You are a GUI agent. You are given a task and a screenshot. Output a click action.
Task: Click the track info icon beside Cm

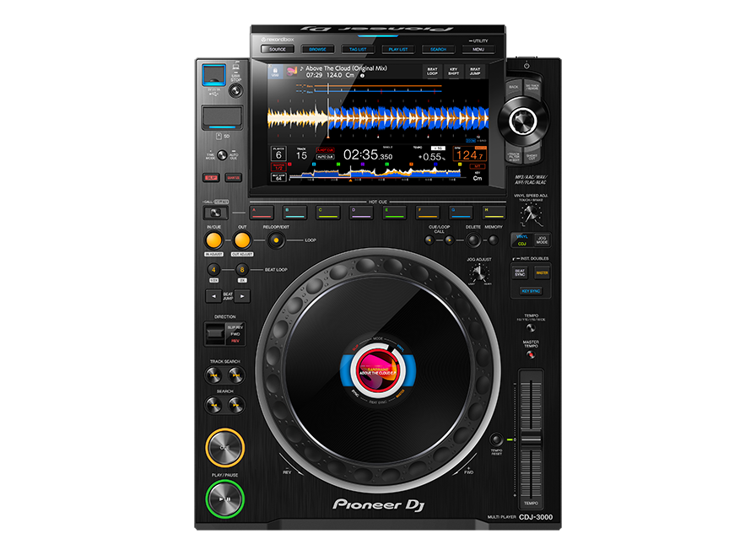(x=362, y=76)
